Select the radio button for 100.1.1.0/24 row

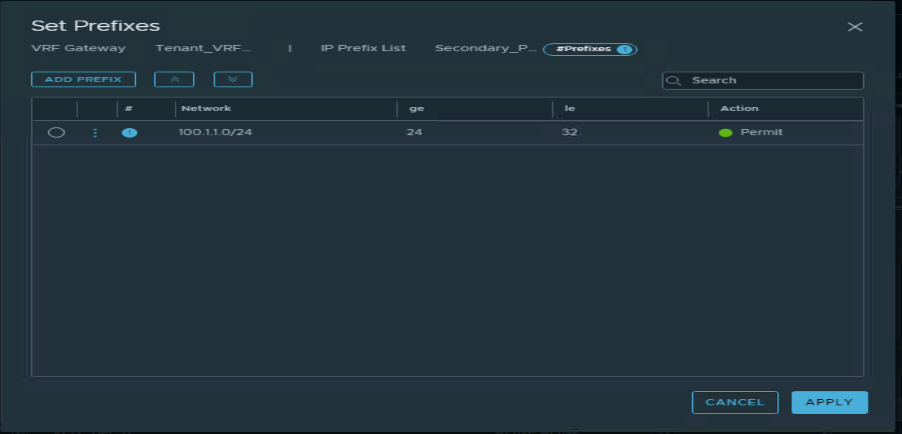point(56,132)
